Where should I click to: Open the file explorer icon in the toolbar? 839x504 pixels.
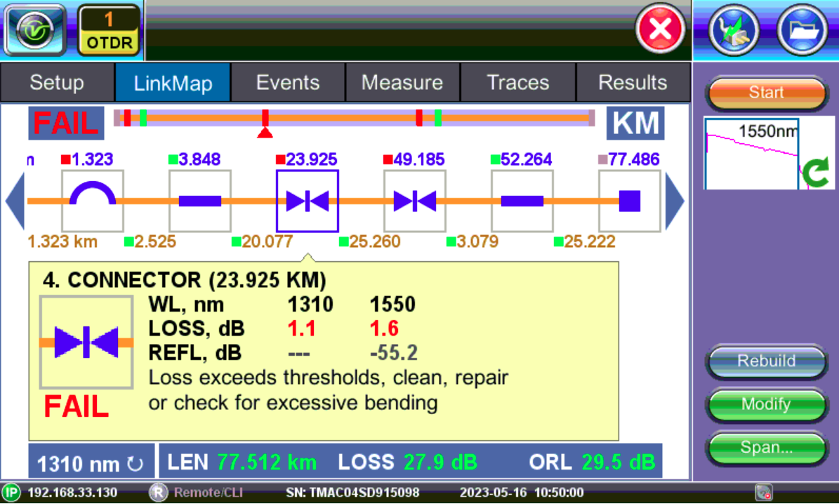[x=802, y=29]
